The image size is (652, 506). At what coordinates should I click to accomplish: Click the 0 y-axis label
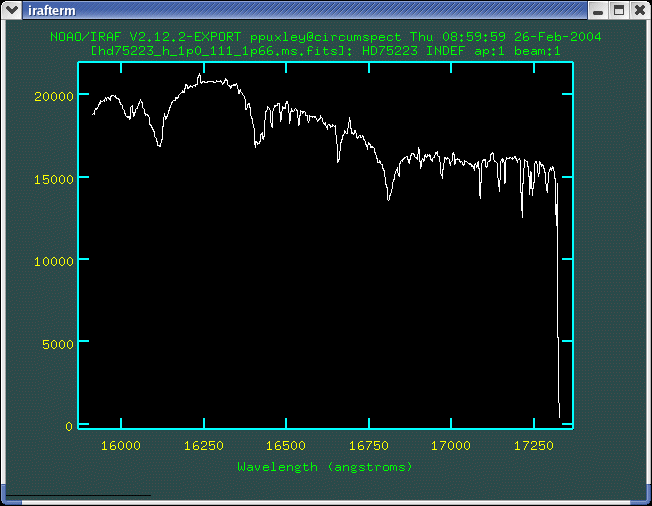point(69,426)
